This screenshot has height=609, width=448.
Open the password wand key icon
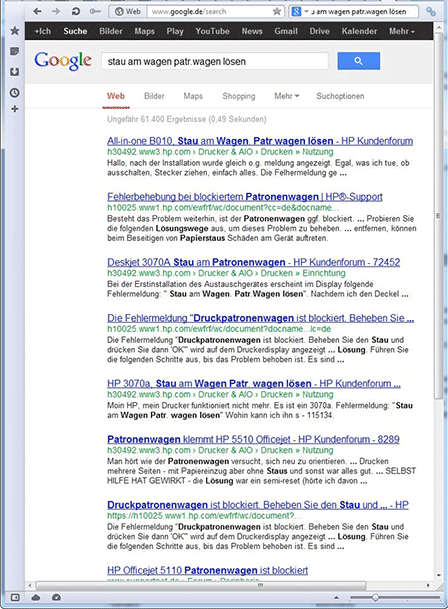(x=95, y=11)
